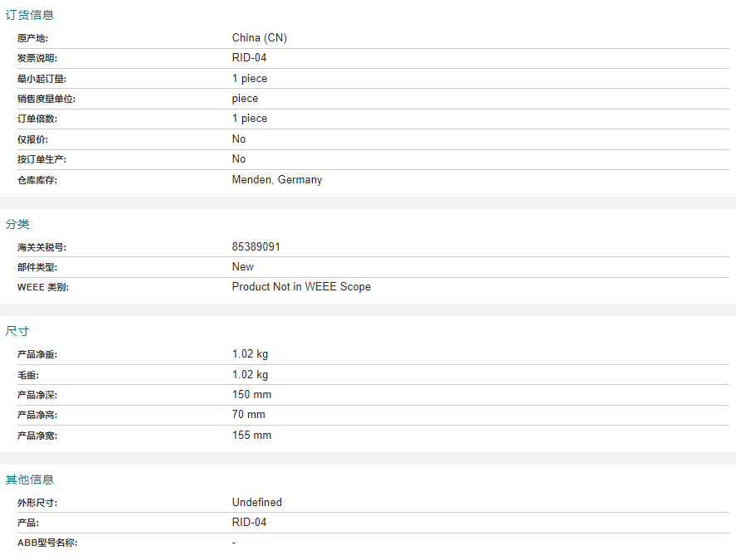Click the WEEE 类别 label
This screenshot has width=736, height=560.
43,287
